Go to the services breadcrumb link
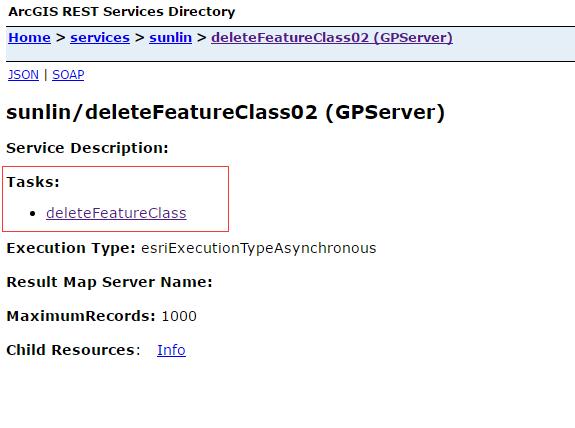Image resolution: width=575 pixels, height=428 pixels. [100, 37]
